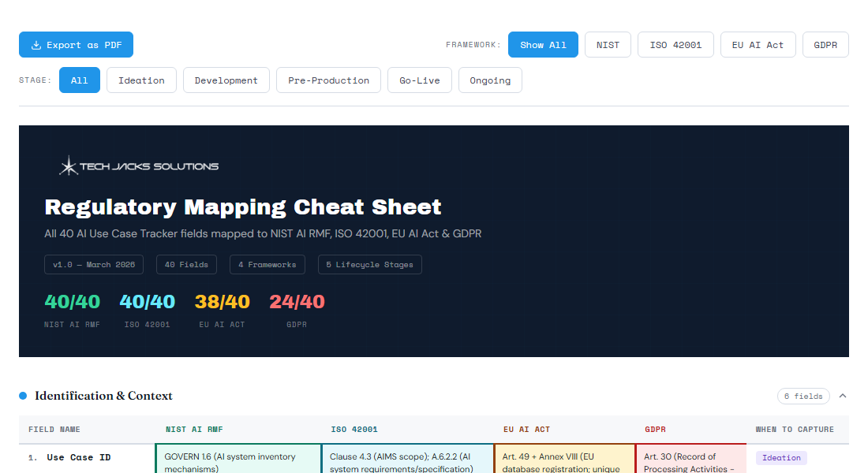This screenshot has height=473, width=868.
Task: Collapse the Identification & Context section
Action: point(842,396)
